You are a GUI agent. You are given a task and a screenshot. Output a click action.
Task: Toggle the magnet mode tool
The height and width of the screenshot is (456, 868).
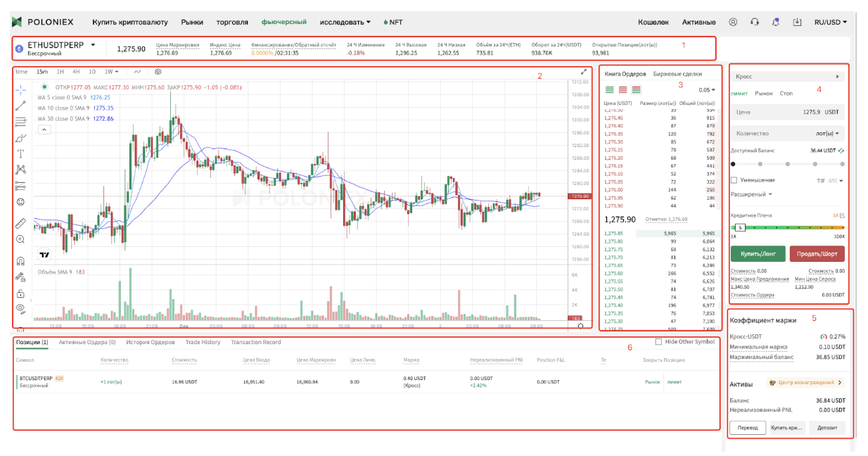(21, 260)
